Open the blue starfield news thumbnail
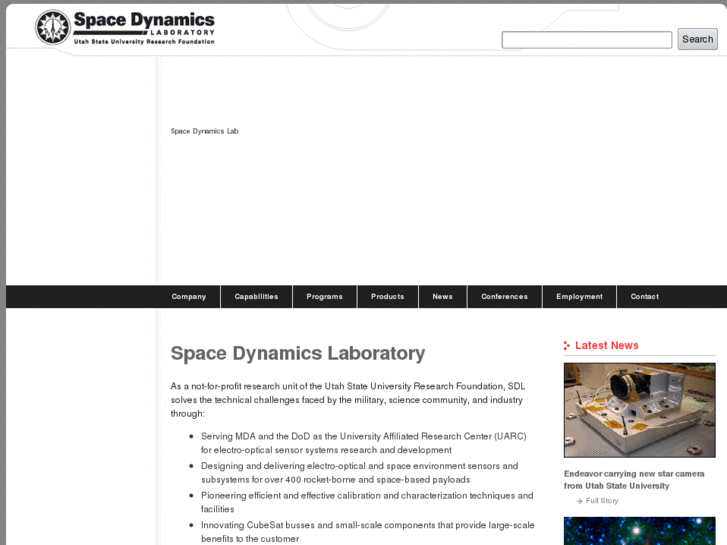727x545 pixels. (639, 531)
